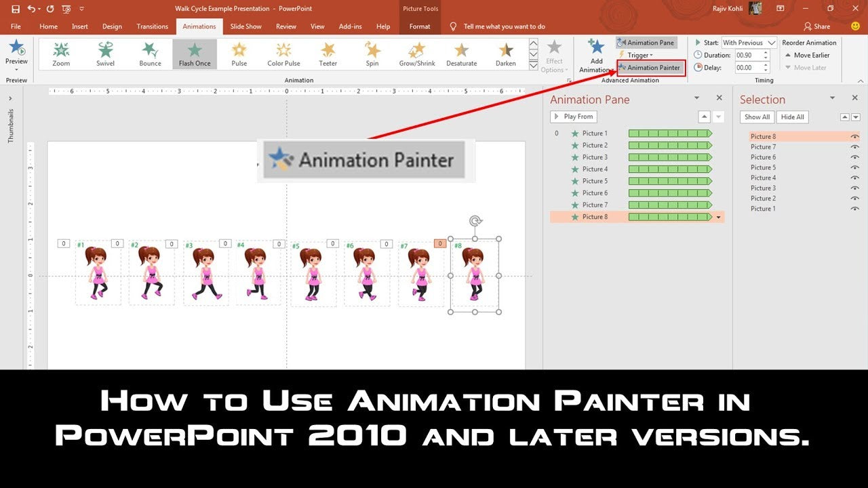Switch to the Transitions ribbon tab
The height and width of the screenshot is (488, 868).
click(151, 26)
